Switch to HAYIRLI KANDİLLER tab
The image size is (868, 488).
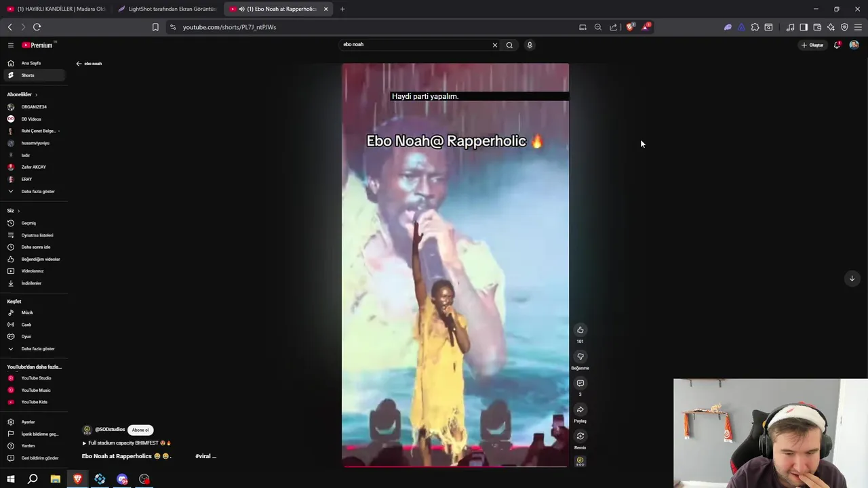[x=56, y=9]
